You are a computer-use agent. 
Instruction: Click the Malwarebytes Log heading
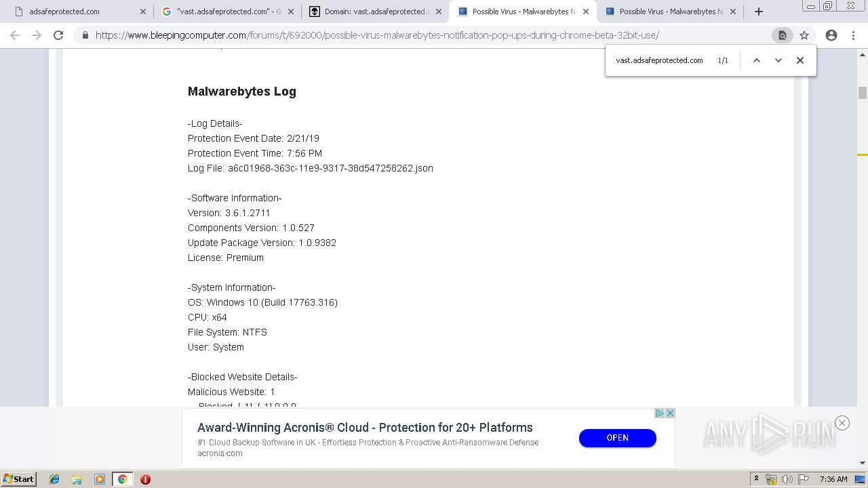(242, 91)
